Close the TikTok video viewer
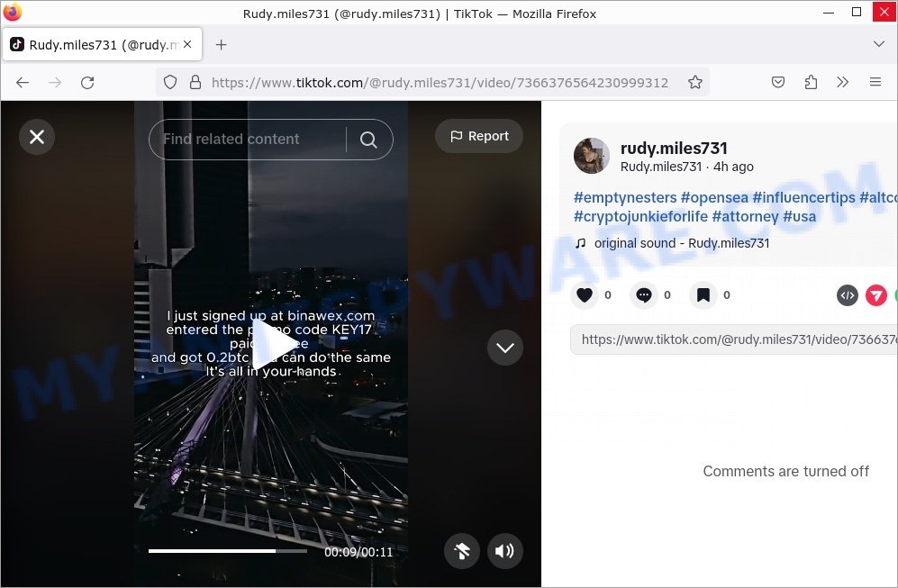898x588 pixels. point(37,137)
